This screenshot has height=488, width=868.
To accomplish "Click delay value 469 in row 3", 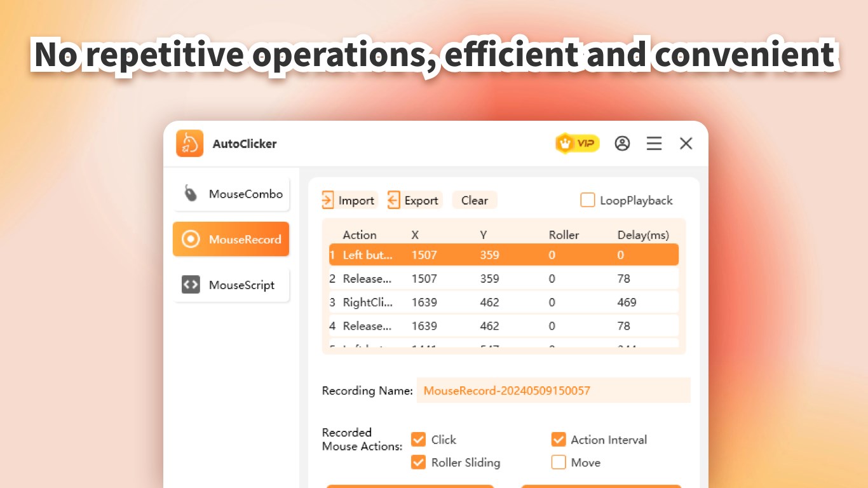I will click(x=627, y=302).
